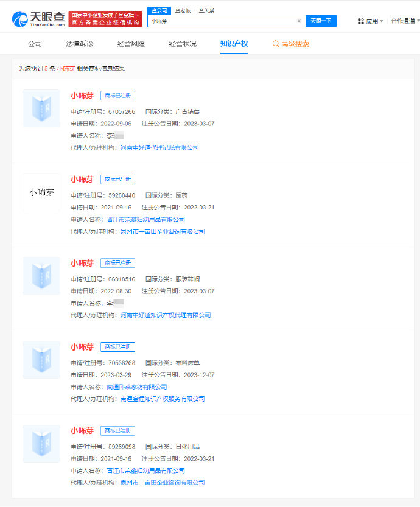Image resolution: width=420 pixels, height=507 pixels.
Task: Open the 公司 results tab
Action: point(35,44)
